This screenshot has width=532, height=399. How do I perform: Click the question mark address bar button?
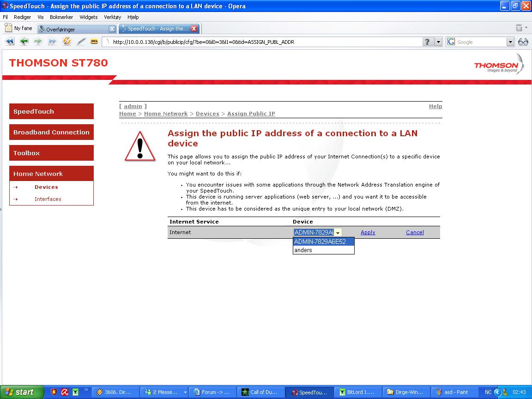(427, 42)
